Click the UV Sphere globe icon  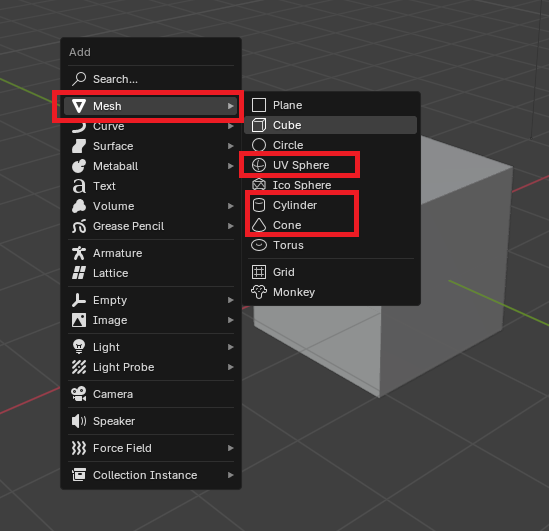coord(259,165)
